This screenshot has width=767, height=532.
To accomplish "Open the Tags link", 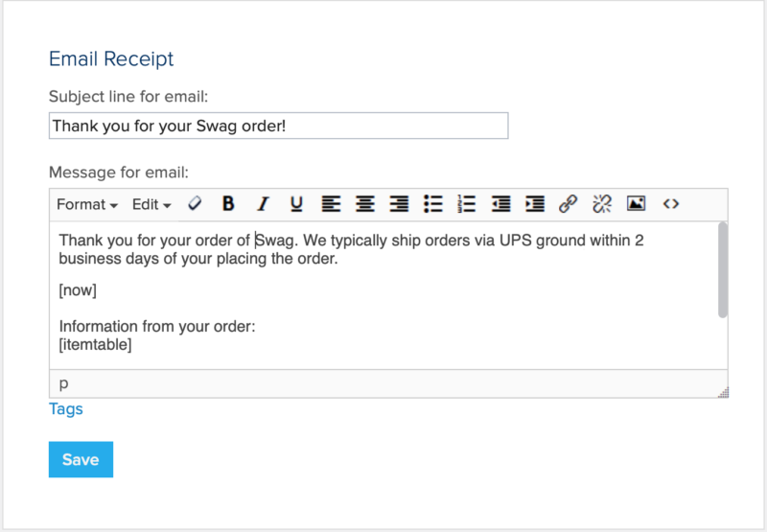I will pyautogui.click(x=66, y=409).
